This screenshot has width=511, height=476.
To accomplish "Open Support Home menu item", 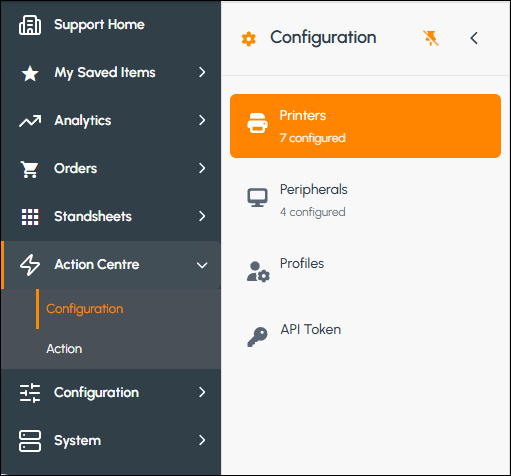I will 111,25.
